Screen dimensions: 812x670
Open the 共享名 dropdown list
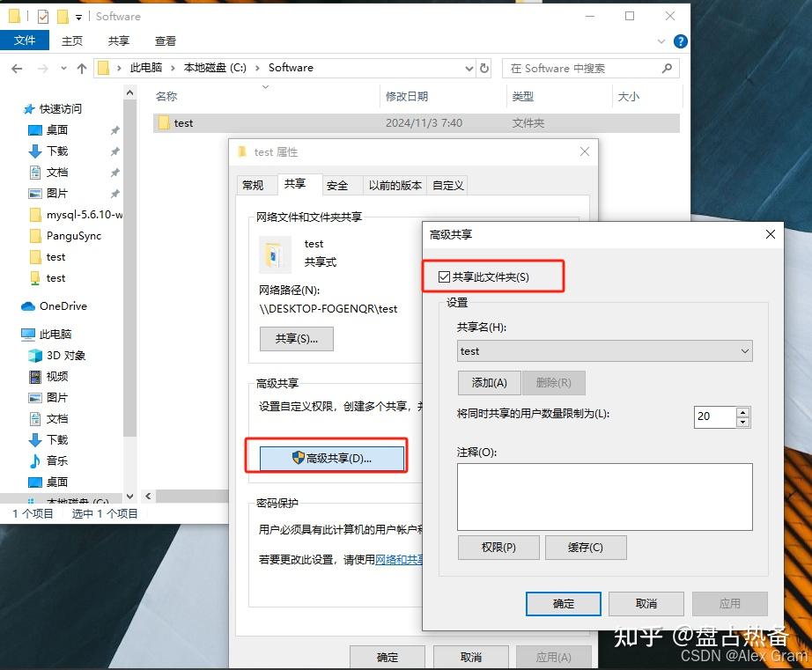point(745,351)
